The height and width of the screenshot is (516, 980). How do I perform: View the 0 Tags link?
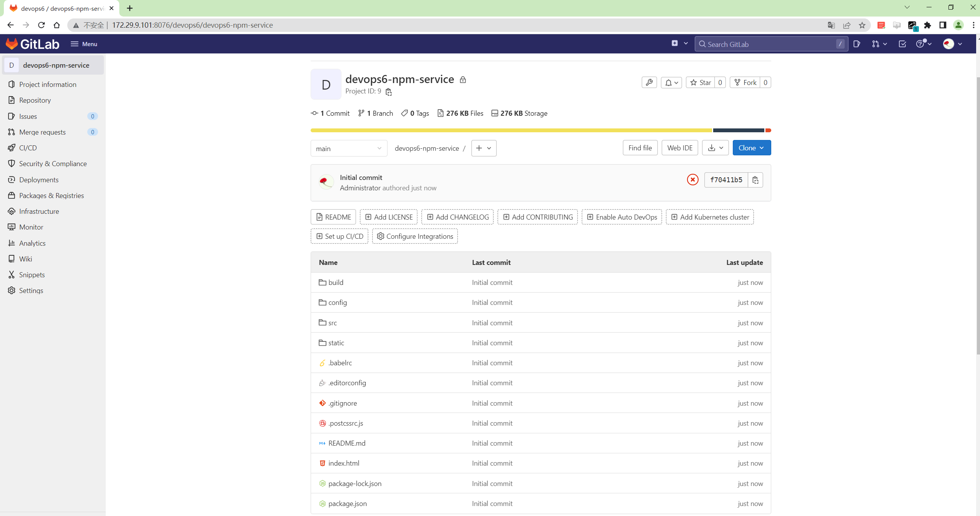pos(415,113)
